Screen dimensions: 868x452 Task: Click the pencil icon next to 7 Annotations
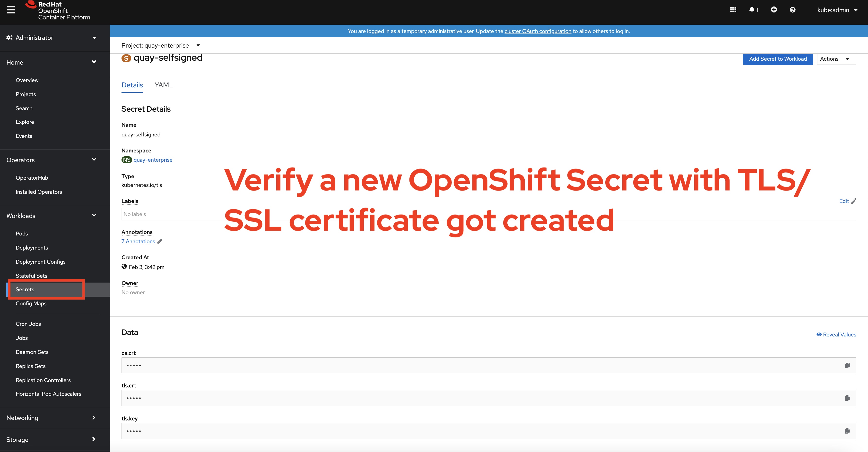coord(160,241)
